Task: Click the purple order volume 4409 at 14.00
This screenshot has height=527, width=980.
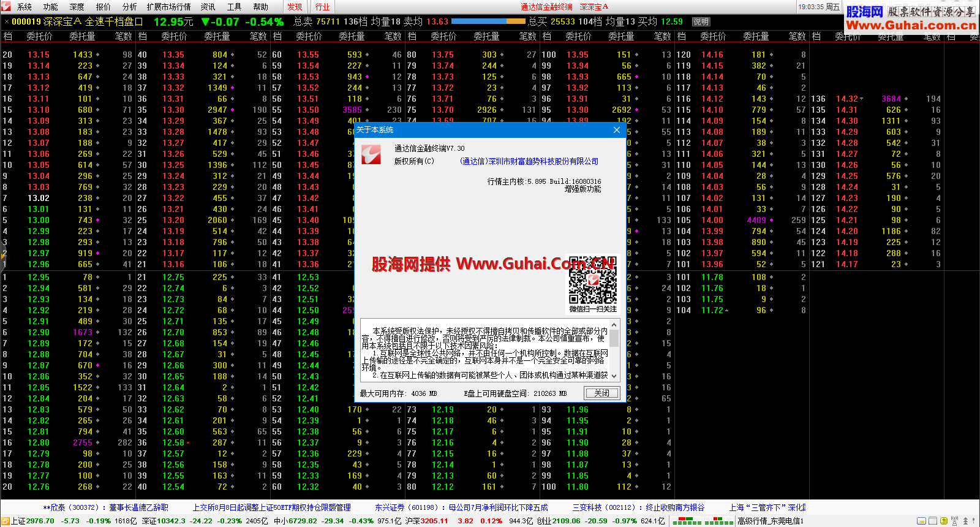Action: point(756,220)
